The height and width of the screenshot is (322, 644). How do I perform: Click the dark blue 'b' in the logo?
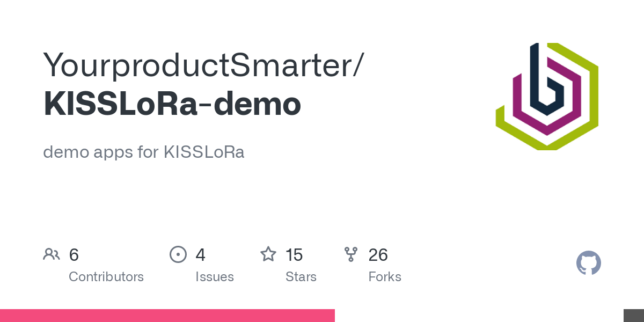point(547,79)
